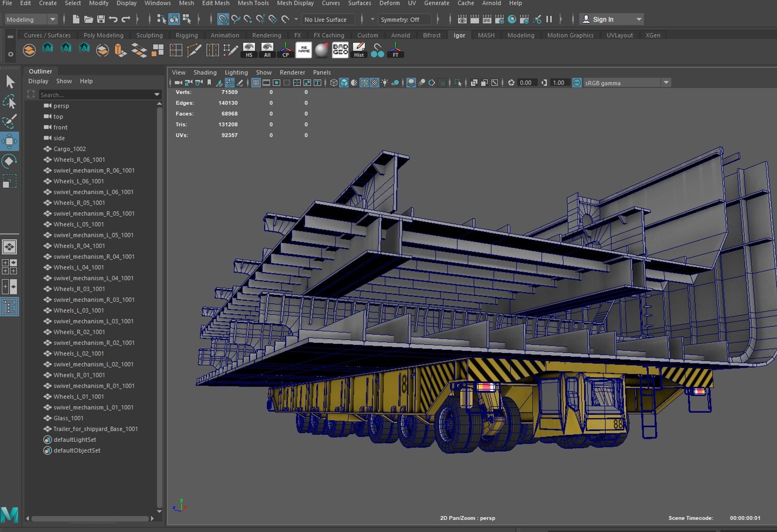Toggle textured display checker icon in viewport
This screenshot has height=532, width=777.
click(x=374, y=83)
